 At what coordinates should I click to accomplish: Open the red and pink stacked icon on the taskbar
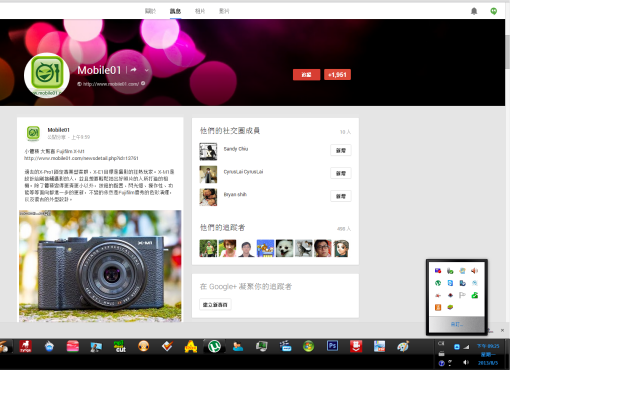[73, 347]
